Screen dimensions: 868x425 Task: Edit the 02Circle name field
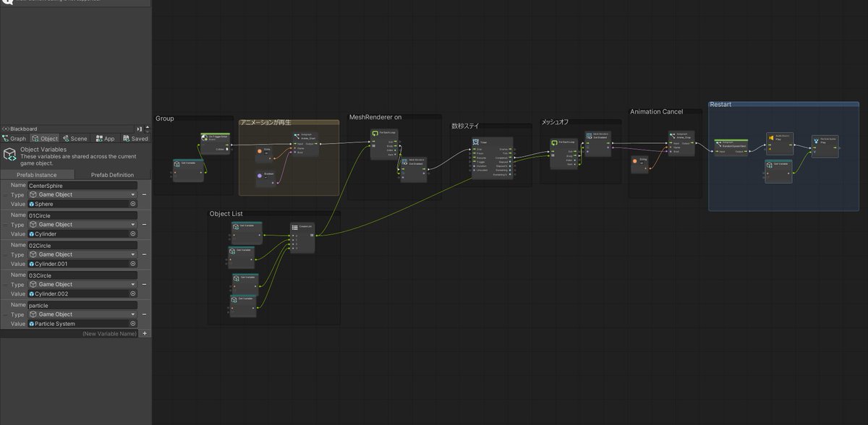[x=82, y=245]
